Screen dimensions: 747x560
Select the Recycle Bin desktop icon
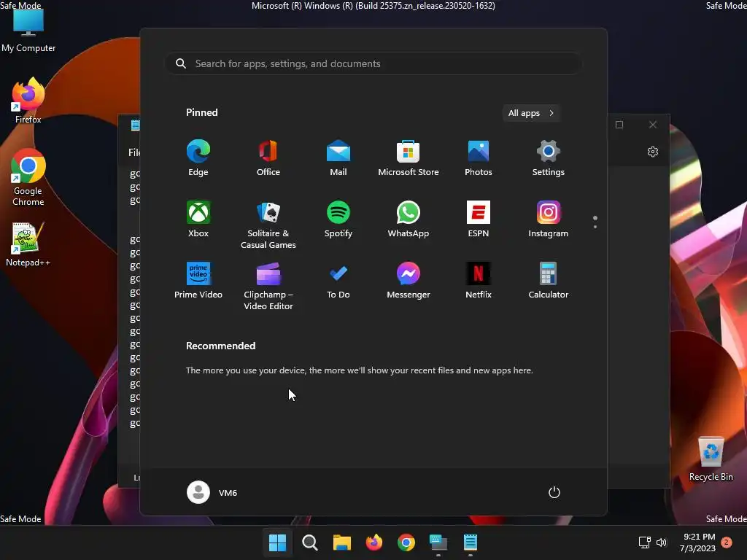pos(711,459)
